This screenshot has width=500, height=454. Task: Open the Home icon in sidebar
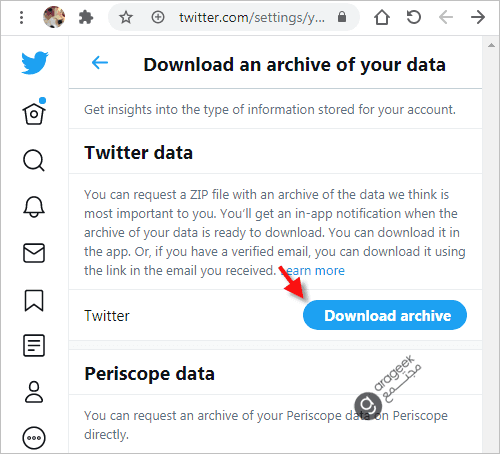coord(34,112)
